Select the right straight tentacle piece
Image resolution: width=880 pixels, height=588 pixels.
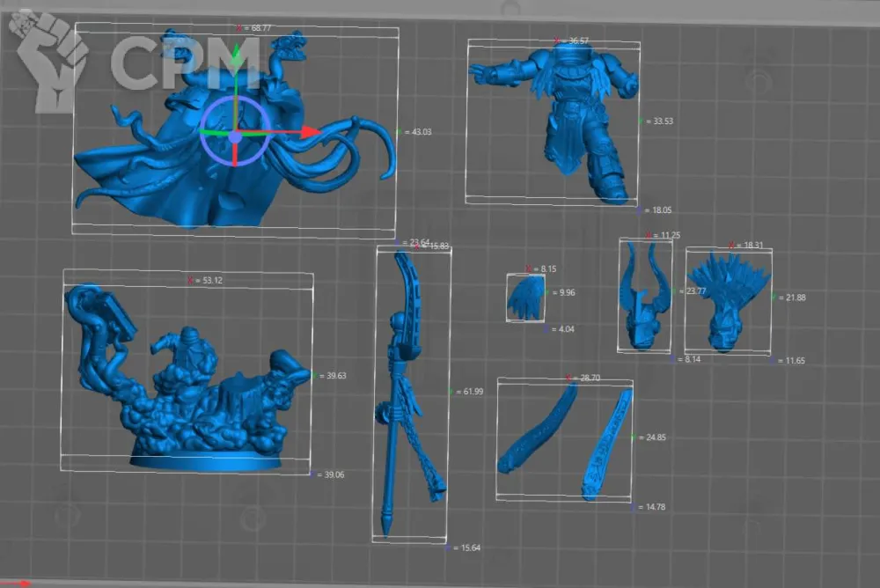tap(607, 445)
